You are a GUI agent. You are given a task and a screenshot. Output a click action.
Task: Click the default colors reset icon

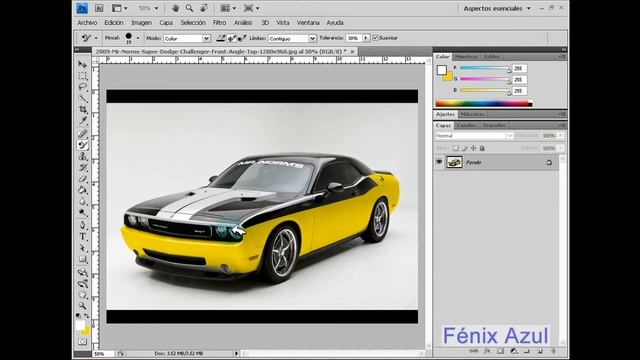pyautogui.click(x=78, y=316)
